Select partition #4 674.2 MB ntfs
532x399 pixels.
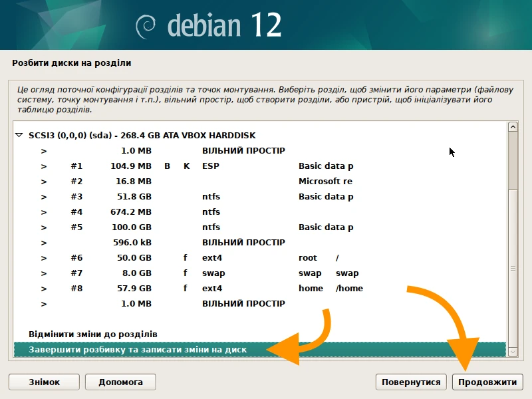(x=260, y=211)
